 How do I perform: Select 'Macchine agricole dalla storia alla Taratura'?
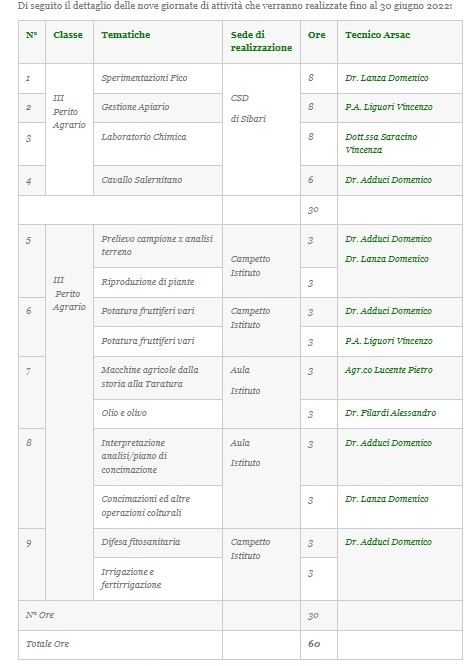(150, 377)
